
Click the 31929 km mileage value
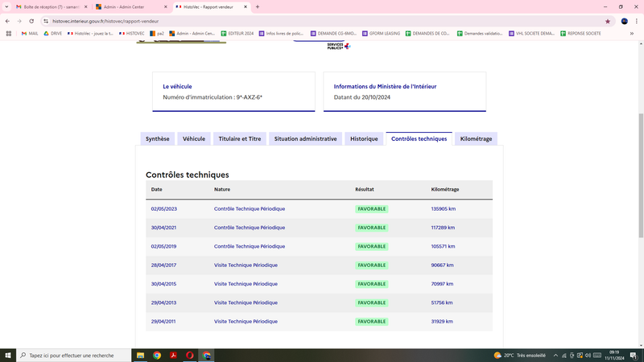(x=442, y=321)
